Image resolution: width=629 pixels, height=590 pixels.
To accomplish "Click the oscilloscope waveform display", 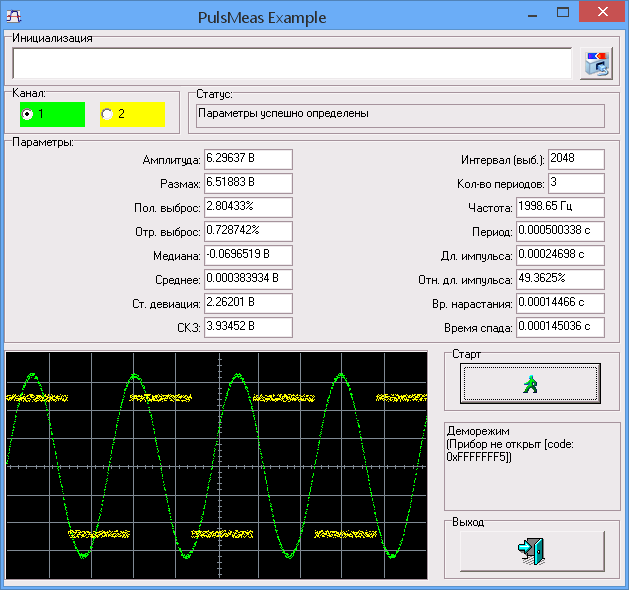I will click(x=215, y=464).
